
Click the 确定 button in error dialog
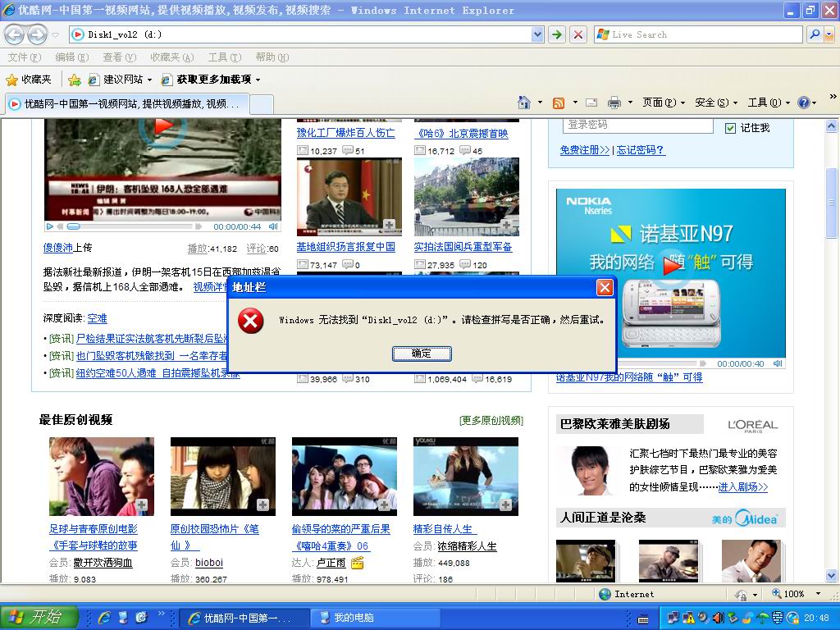[422, 354]
